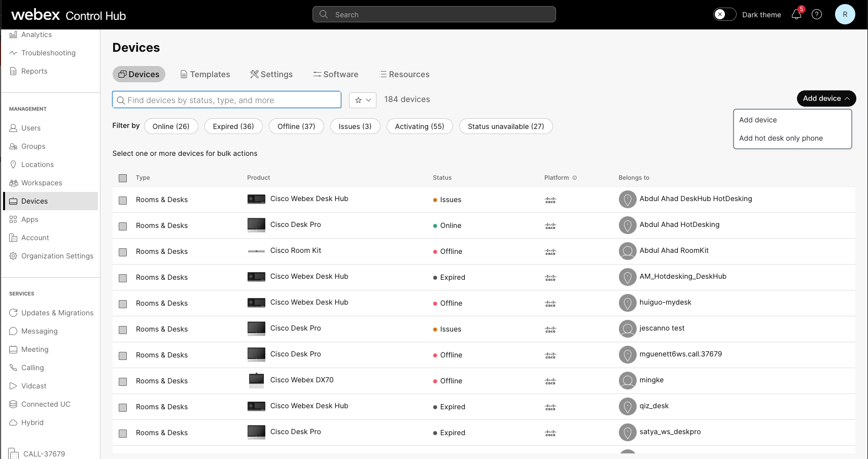This screenshot has height=459, width=868.
Task: Select the Devices tab pill
Action: [139, 74]
